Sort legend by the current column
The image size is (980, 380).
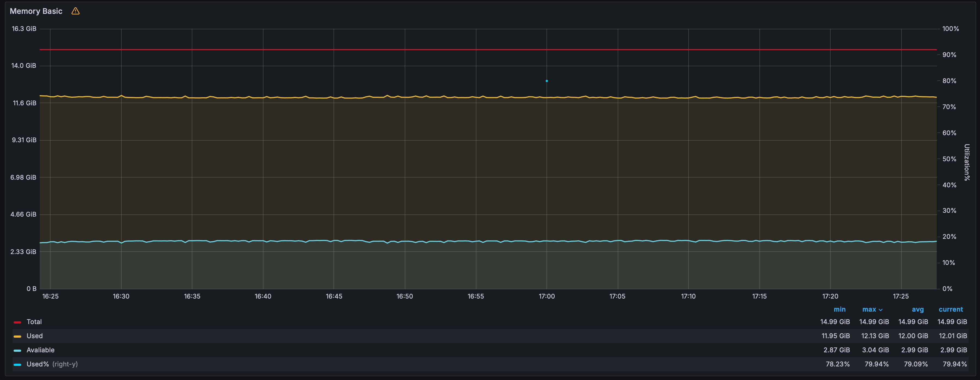950,309
